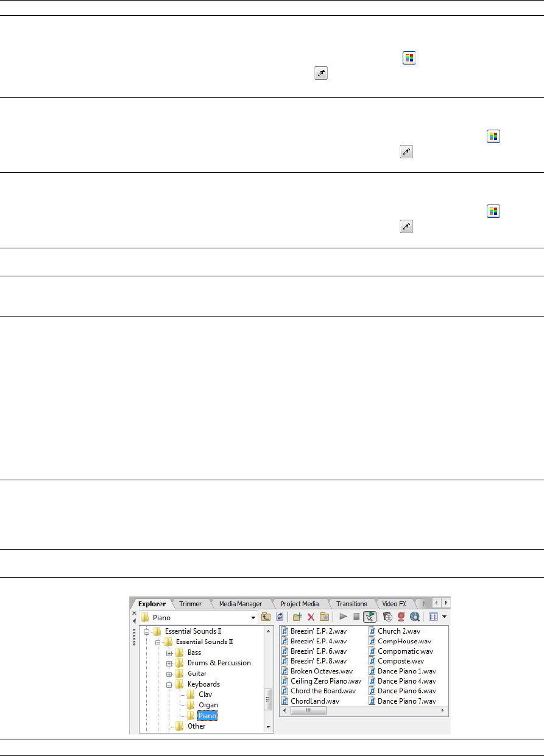Select Breezin' E.P. 2.wav file
Screen dimensions: 544x756
(x=314, y=631)
